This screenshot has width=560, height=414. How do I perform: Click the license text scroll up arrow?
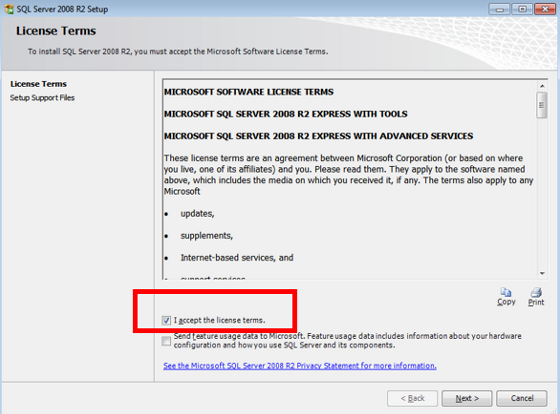pyautogui.click(x=542, y=86)
